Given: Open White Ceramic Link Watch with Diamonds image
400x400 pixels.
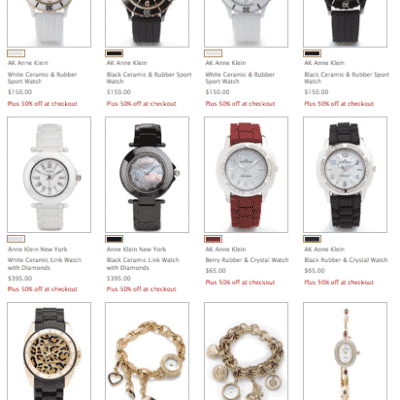Looking at the screenshot, I should tap(49, 175).
